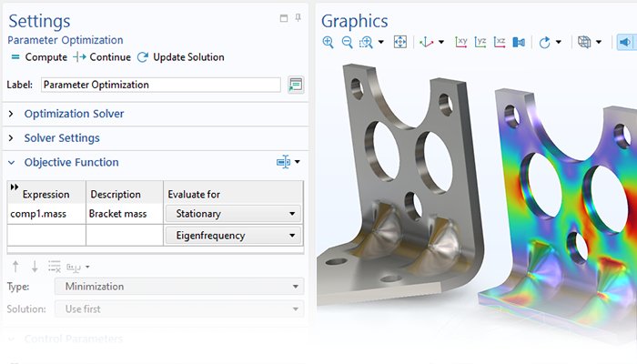
Task: Click the Objective Function insert expression icon
Action: pos(284,162)
